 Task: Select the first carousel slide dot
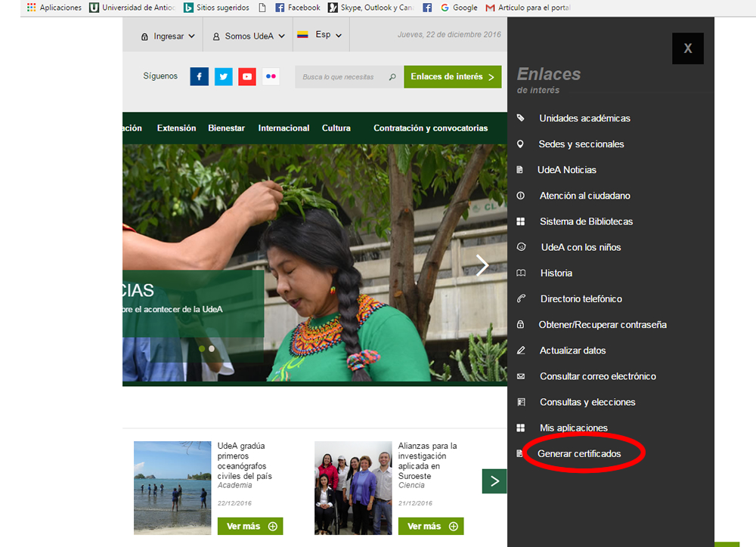(x=202, y=348)
